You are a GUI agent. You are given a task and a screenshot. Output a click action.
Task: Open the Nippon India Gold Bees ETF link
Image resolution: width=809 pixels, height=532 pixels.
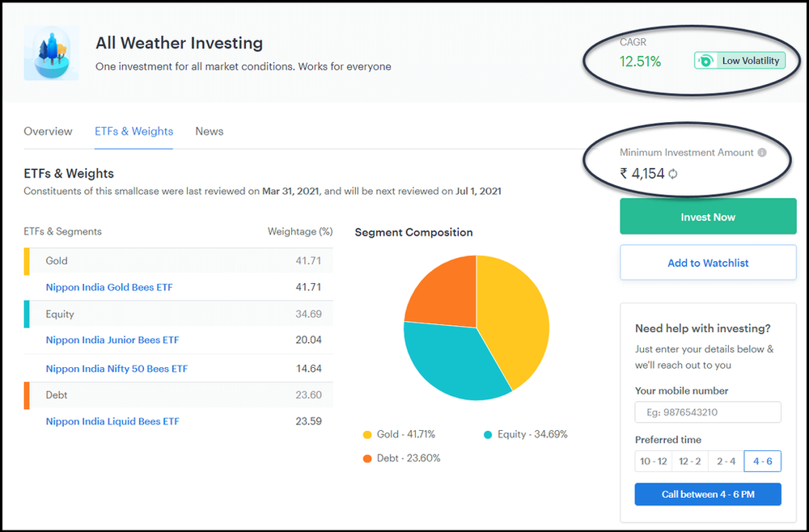[108, 287]
